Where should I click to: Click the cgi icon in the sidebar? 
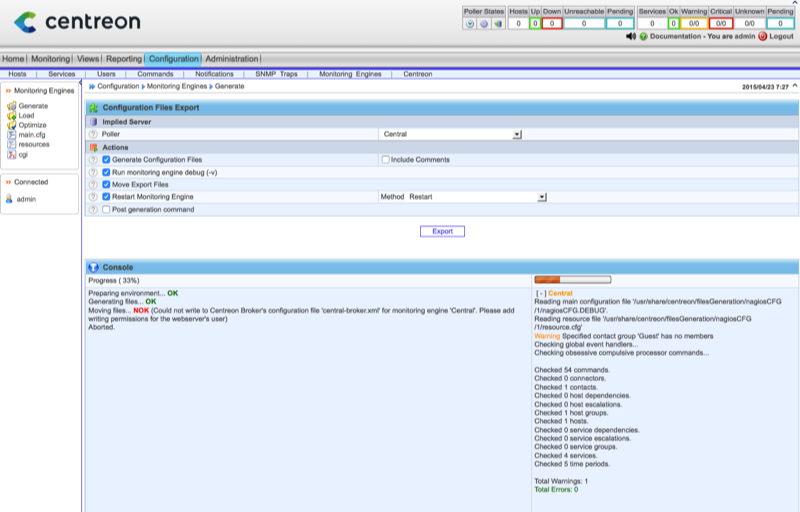point(11,154)
